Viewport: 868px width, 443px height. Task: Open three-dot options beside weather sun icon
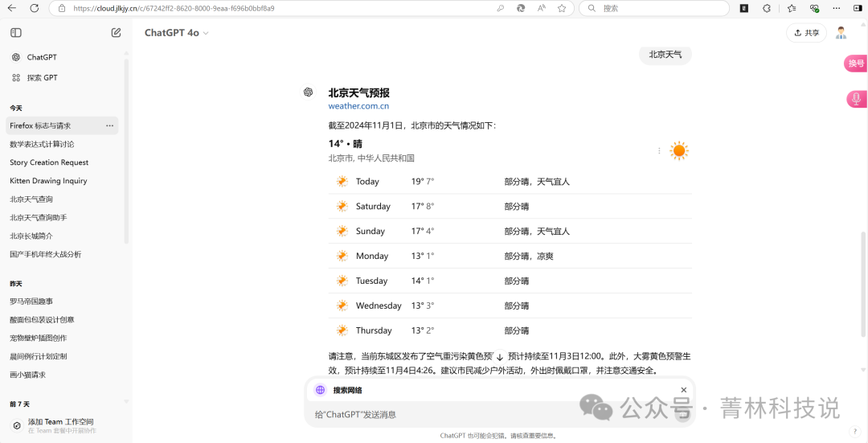tap(659, 150)
